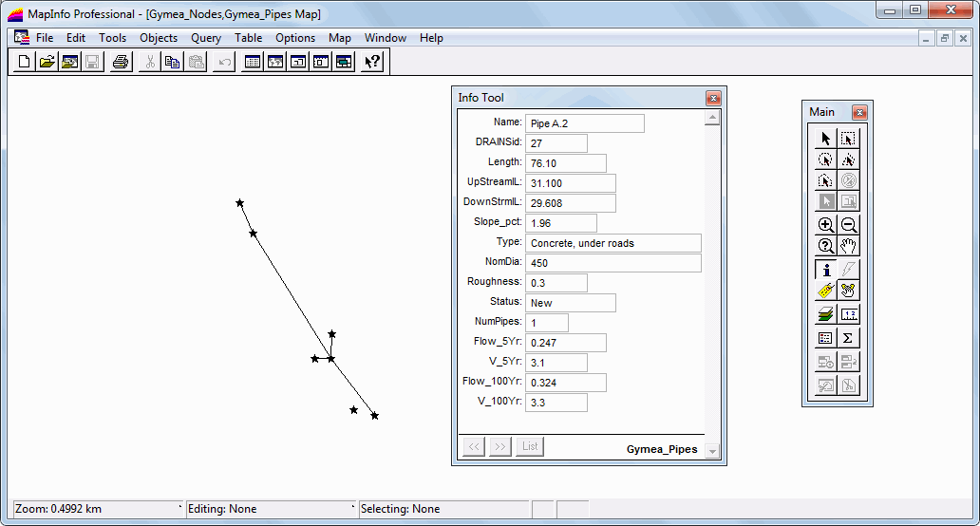
Task: Open the Window menu
Action: [385, 38]
